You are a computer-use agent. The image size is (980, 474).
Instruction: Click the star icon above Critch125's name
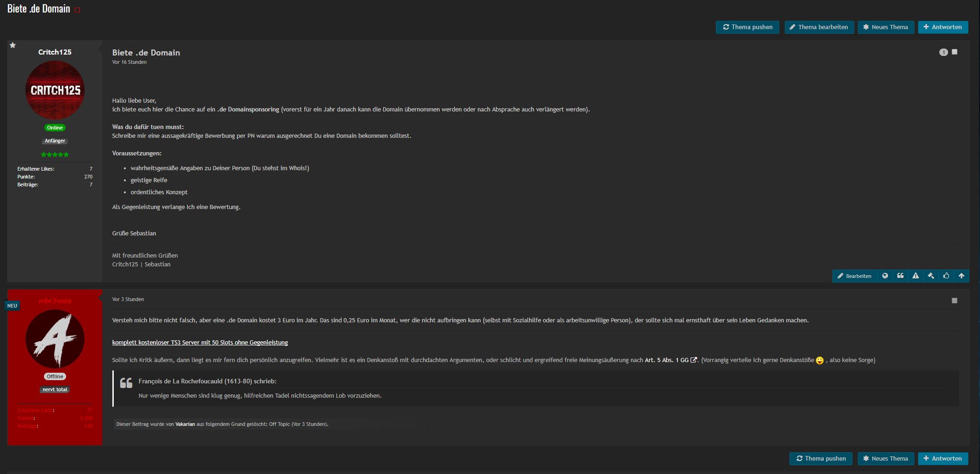coord(13,45)
